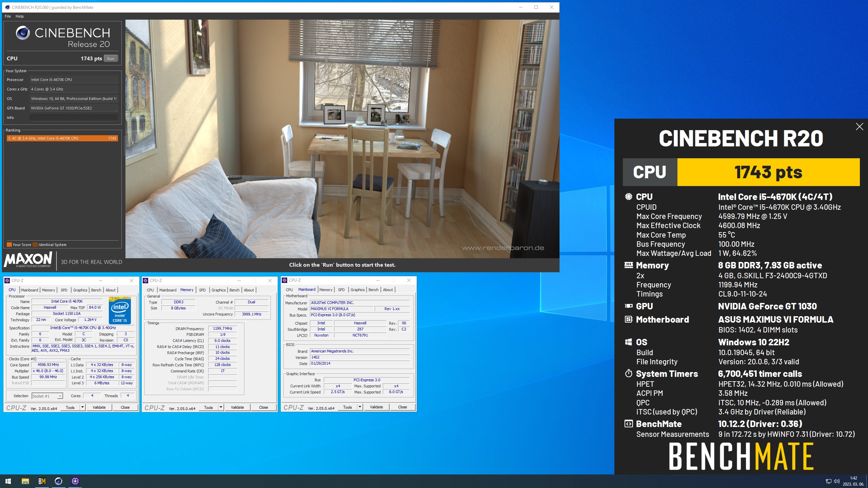The image size is (868, 488).
Task: Open Mainboard tab in first CPU-Z window
Action: click(x=29, y=290)
